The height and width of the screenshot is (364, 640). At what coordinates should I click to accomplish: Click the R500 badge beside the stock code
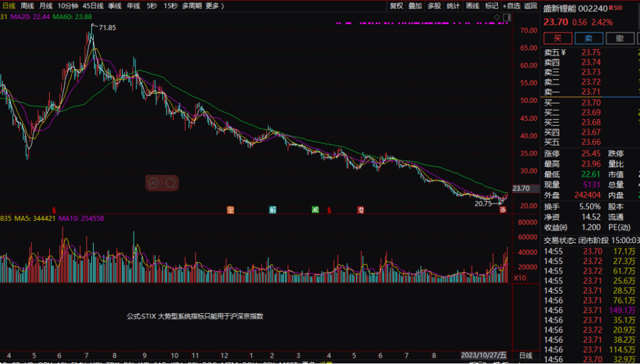click(616, 8)
